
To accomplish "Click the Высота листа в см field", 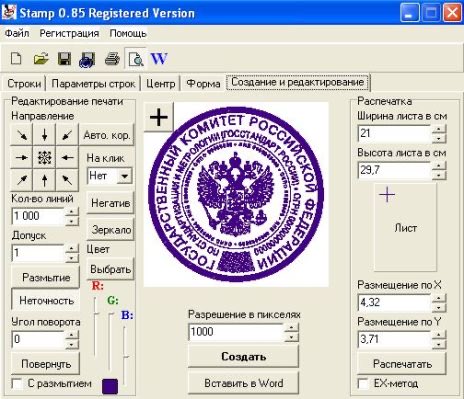I will pyautogui.click(x=394, y=170).
